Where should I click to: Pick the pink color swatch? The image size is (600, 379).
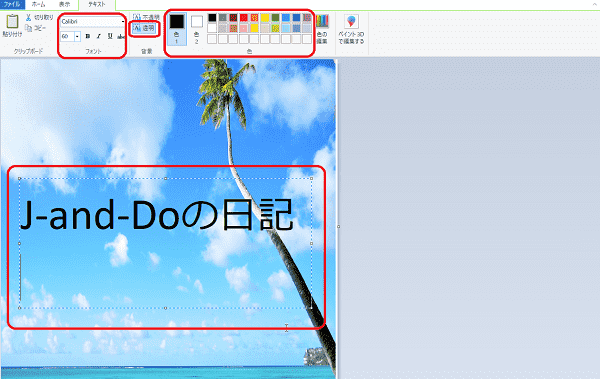pyautogui.click(x=244, y=28)
